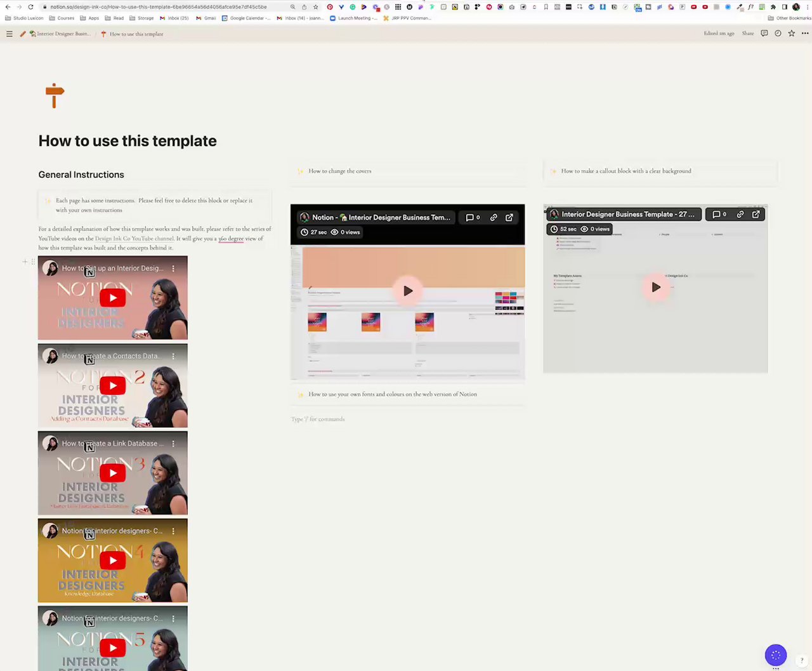This screenshot has width=812, height=671.
Task: Click the 'How to change the covers' callout
Action: click(x=408, y=171)
